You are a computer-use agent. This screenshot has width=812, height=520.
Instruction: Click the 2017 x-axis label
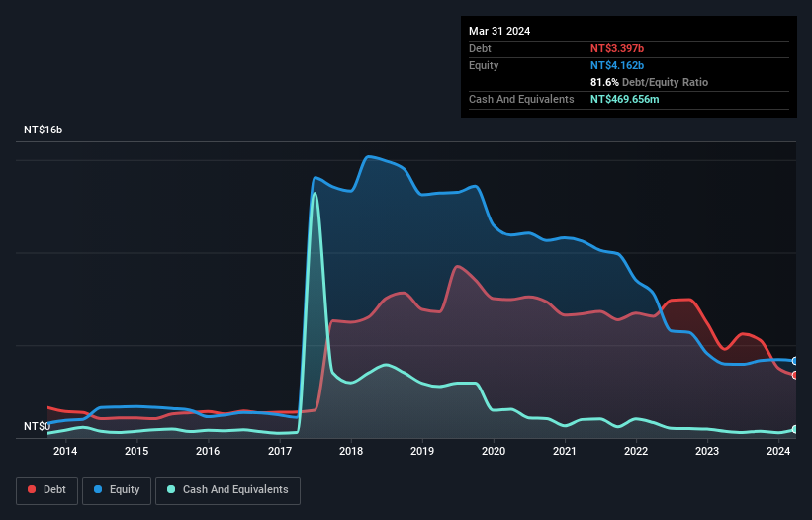click(x=280, y=451)
